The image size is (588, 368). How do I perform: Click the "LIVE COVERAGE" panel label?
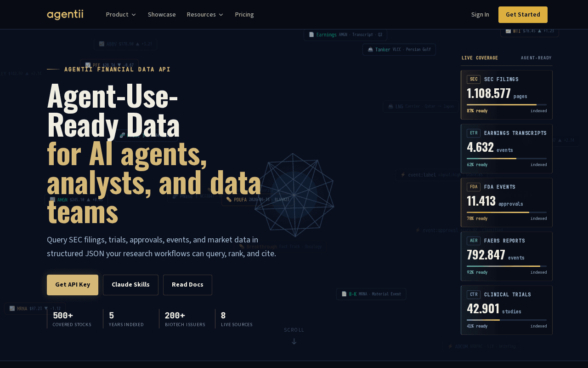click(480, 58)
